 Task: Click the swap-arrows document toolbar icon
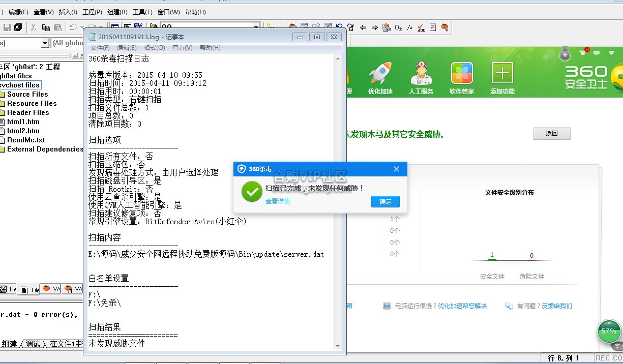[433, 27]
